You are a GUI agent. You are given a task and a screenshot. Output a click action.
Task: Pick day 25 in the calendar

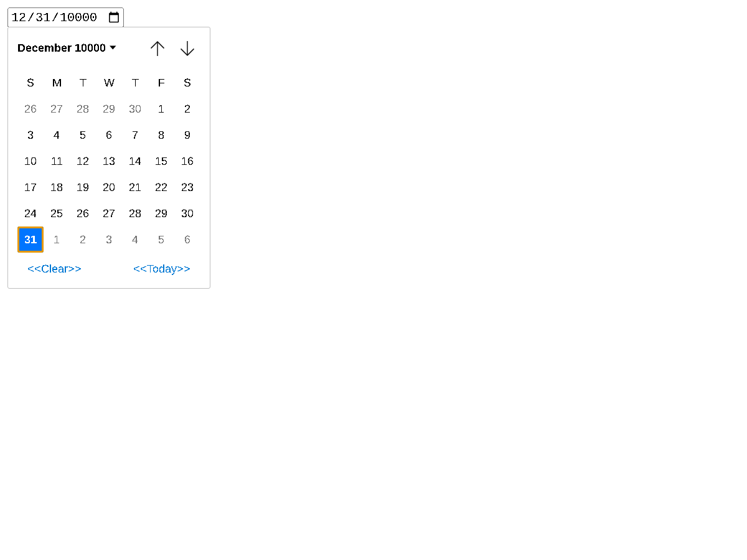point(57,213)
